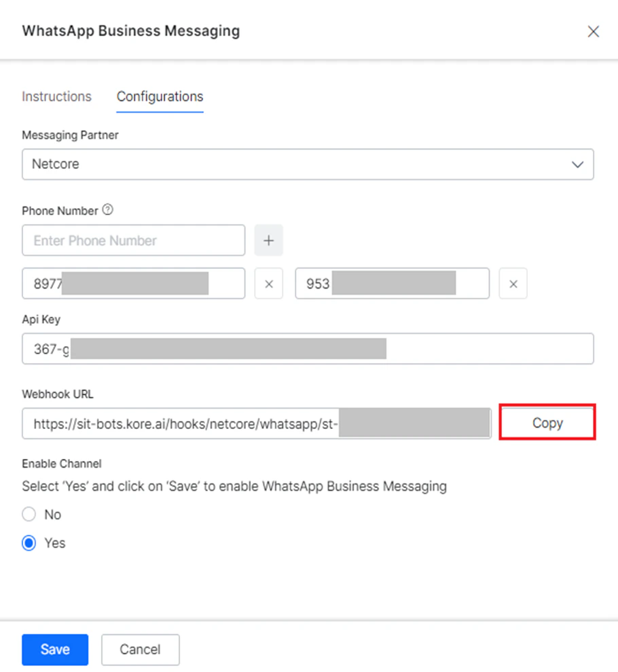Click the Webhook URL text field

click(256, 423)
